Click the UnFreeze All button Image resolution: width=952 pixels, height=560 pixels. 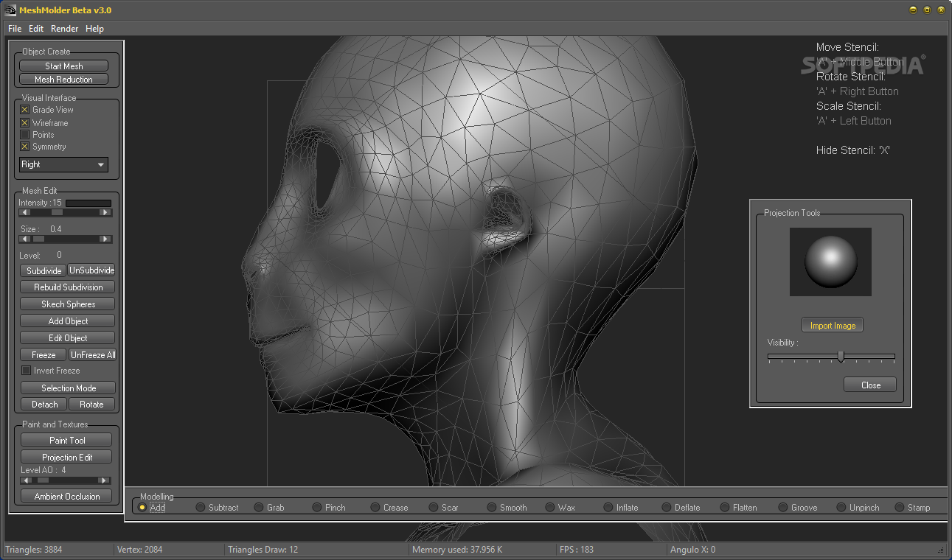[x=92, y=355]
